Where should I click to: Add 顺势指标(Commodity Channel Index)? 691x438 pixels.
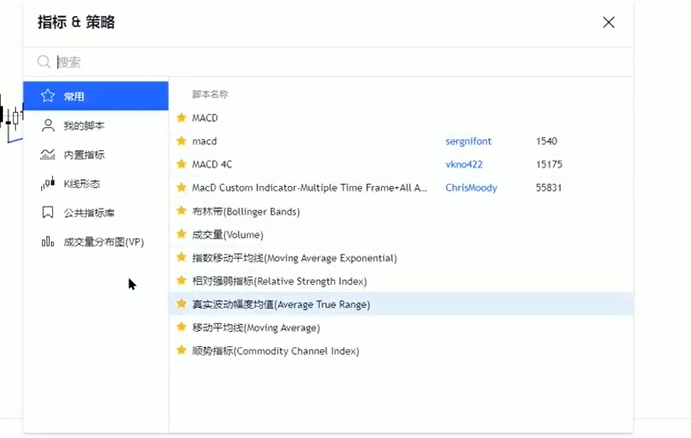tap(275, 351)
